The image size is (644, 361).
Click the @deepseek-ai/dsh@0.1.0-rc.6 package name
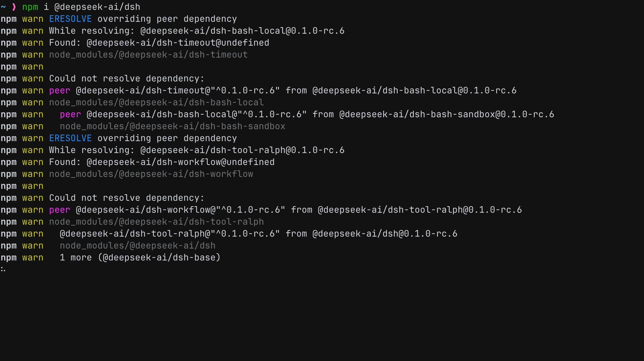coord(385,234)
